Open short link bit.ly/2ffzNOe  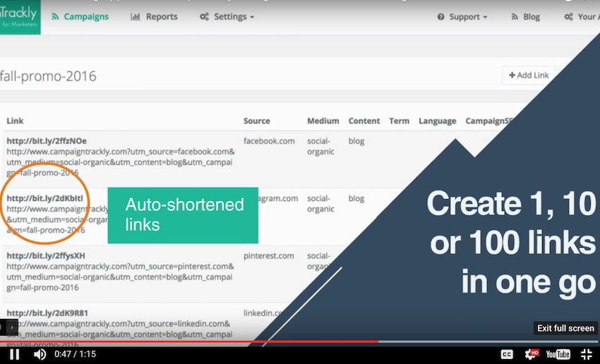pos(47,141)
